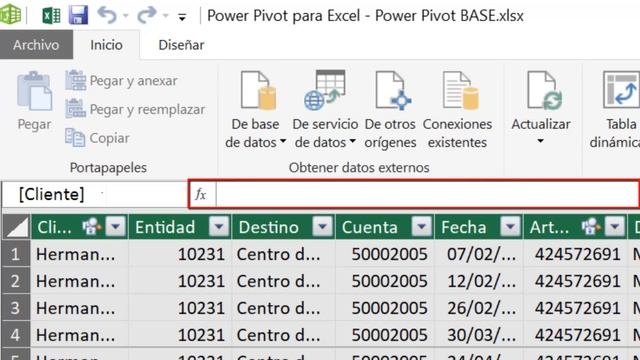The image size is (640, 360).
Task: Open De servicio de datos menu
Action: (x=325, y=110)
